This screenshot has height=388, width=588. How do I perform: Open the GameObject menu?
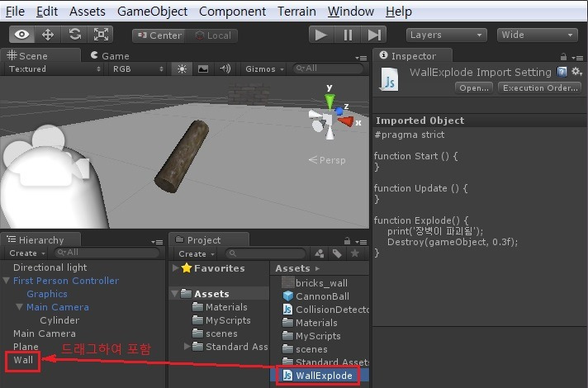pyautogui.click(x=152, y=12)
